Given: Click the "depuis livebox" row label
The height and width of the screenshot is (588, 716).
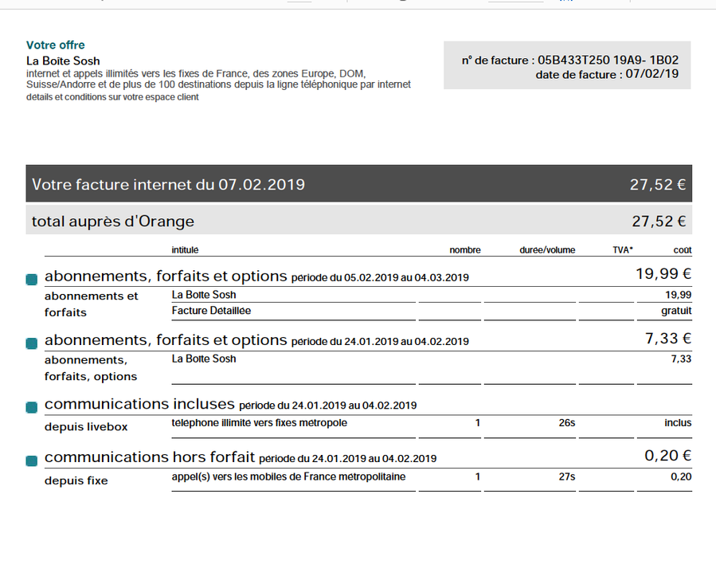Looking at the screenshot, I should 86,427.
